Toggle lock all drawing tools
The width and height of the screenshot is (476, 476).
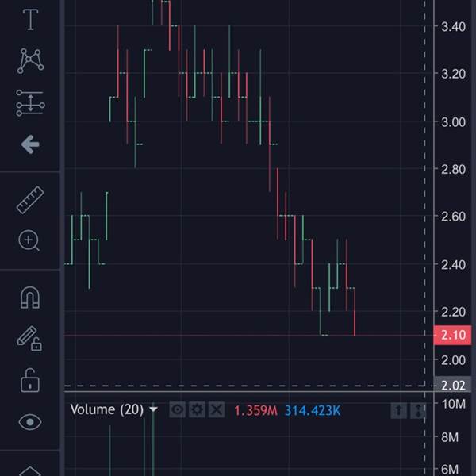pyautogui.click(x=30, y=380)
